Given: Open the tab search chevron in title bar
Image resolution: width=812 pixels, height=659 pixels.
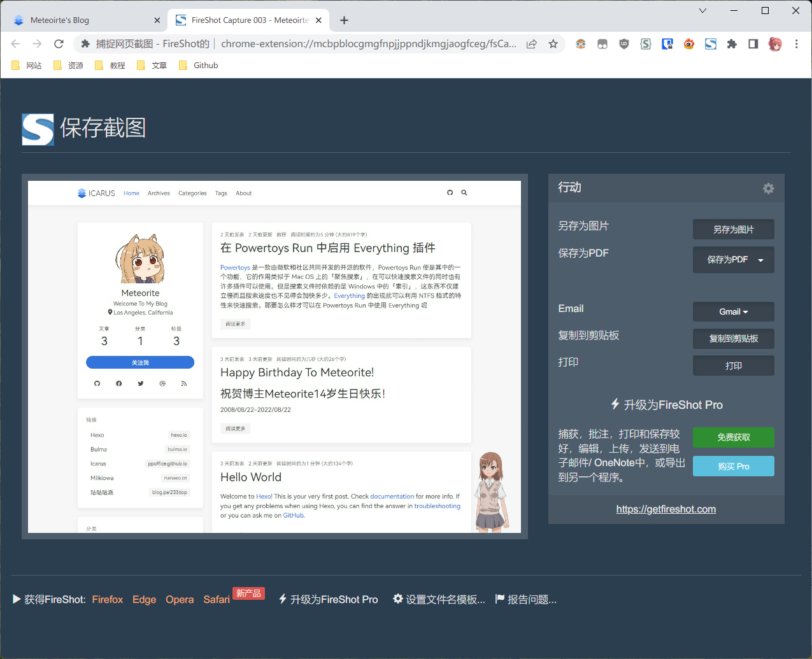Looking at the screenshot, I should (702, 11).
